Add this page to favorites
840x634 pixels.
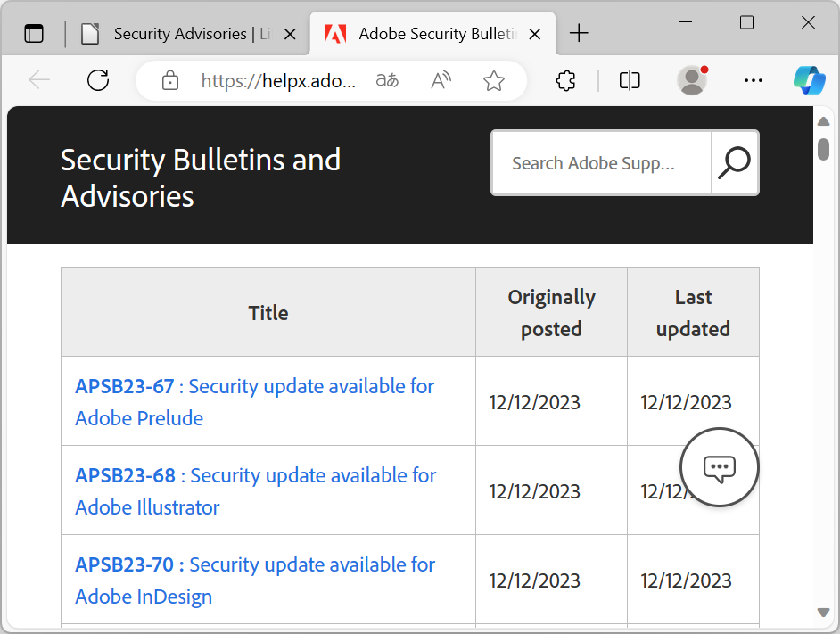pyautogui.click(x=494, y=81)
